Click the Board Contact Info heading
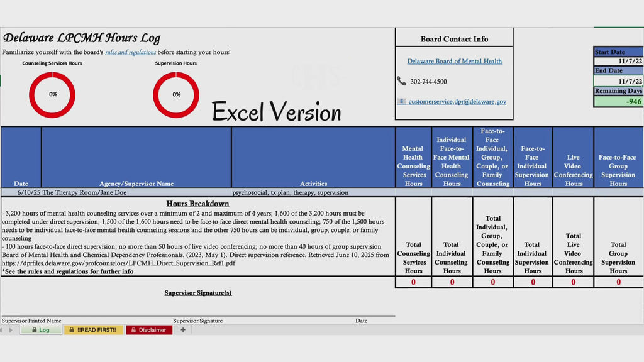Screen dimensions: 644x362 454,39
